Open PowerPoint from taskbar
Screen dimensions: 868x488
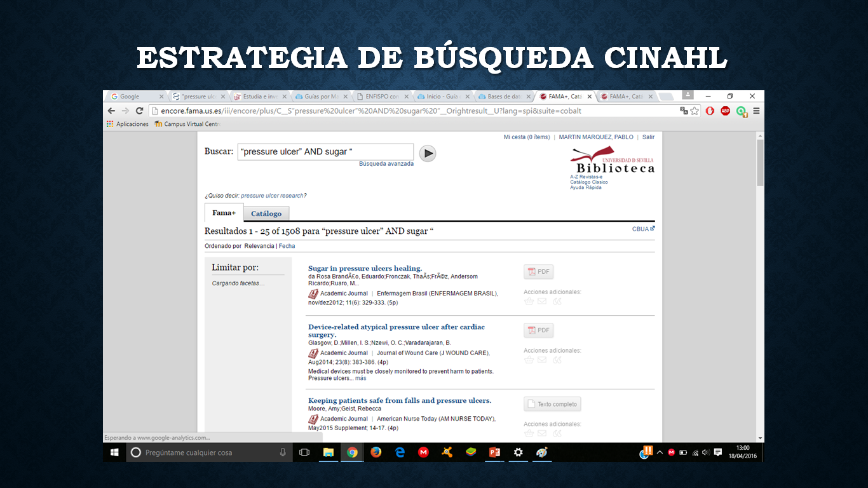click(494, 452)
